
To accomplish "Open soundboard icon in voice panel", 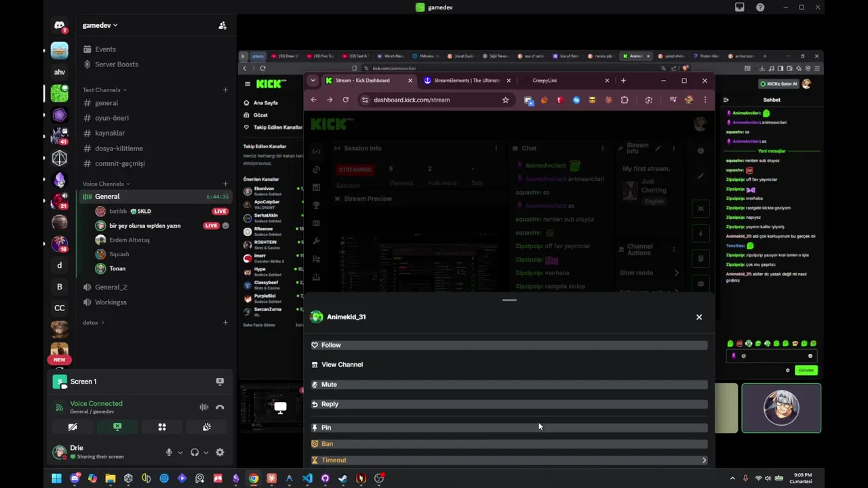I will pyautogui.click(x=207, y=427).
